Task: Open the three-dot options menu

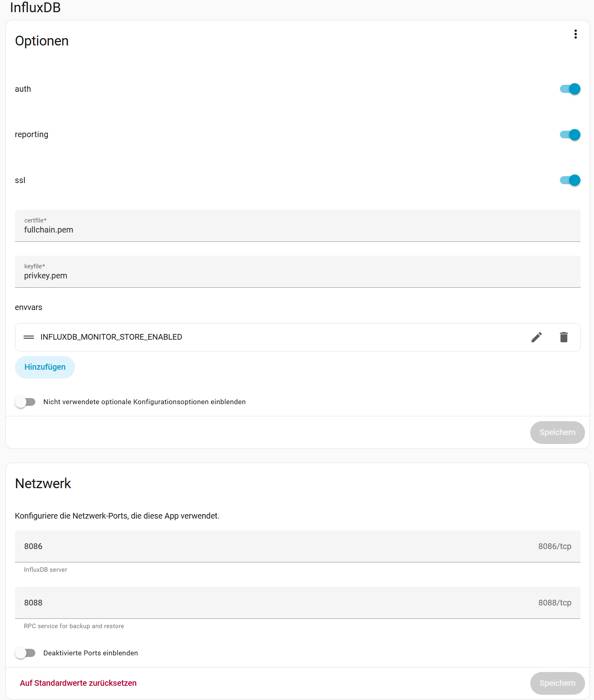Action: [575, 34]
